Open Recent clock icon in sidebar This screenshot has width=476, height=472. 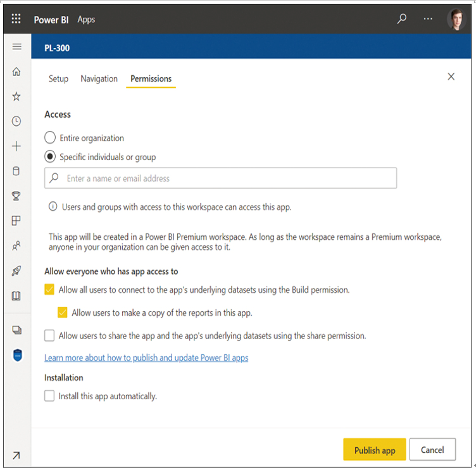click(16, 121)
